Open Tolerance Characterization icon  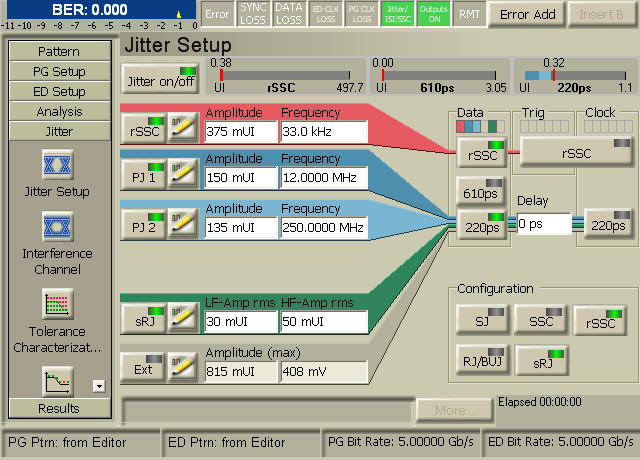(59, 305)
